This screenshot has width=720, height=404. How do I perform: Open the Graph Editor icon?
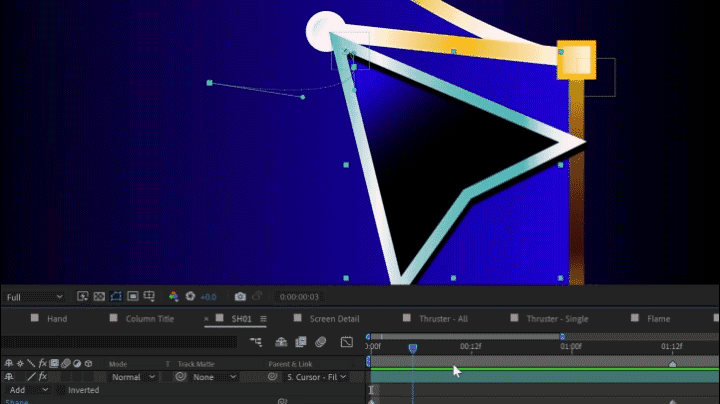tap(347, 342)
